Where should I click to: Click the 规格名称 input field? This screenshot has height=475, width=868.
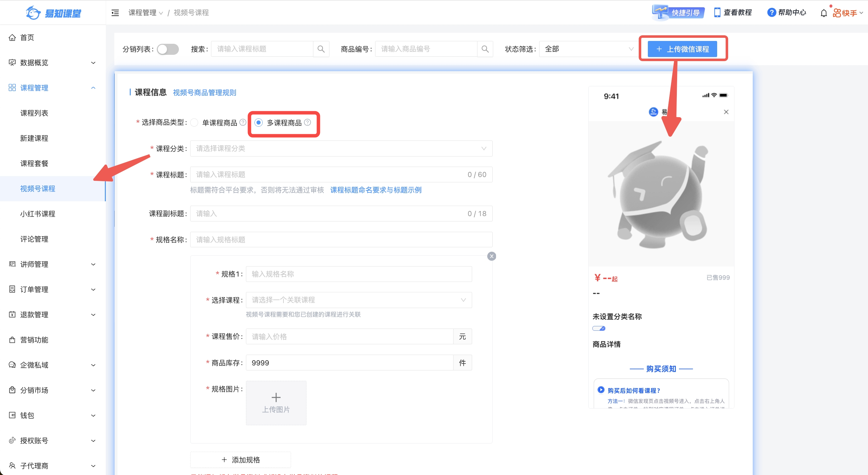click(x=341, y=239)
